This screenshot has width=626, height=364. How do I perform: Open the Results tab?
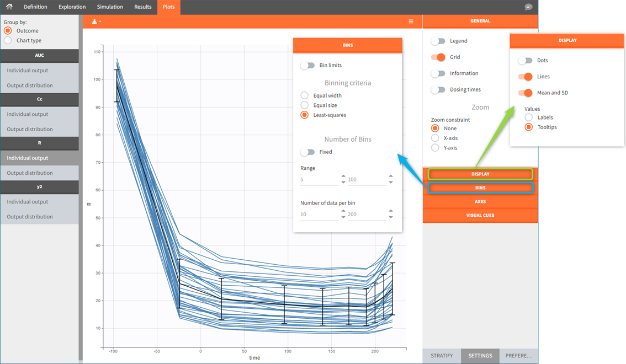(x=142, y=7)
